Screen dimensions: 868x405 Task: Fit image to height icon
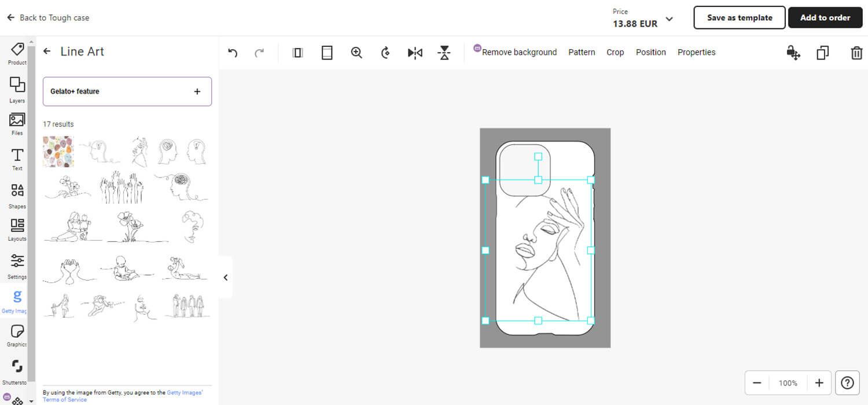[327, 53]
